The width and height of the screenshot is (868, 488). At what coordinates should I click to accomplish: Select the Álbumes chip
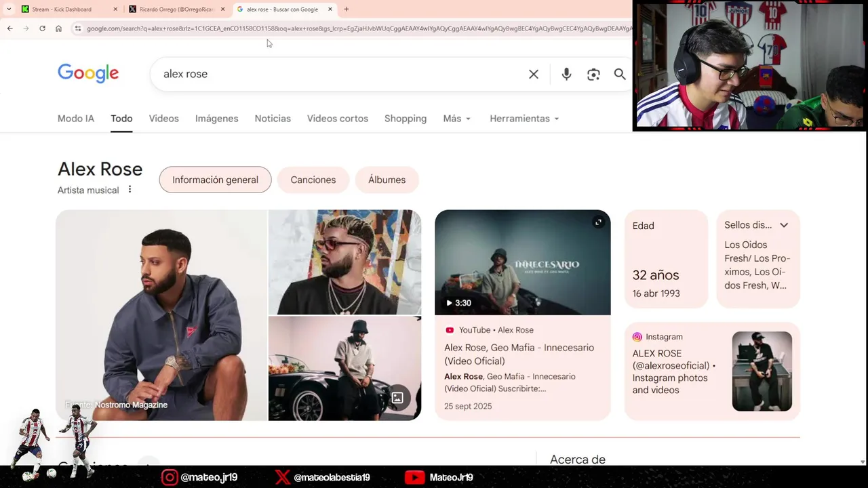point(387,180)
